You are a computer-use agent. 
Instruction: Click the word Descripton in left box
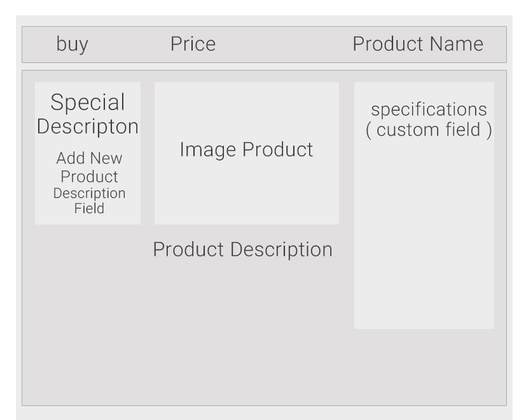(88, 127)
